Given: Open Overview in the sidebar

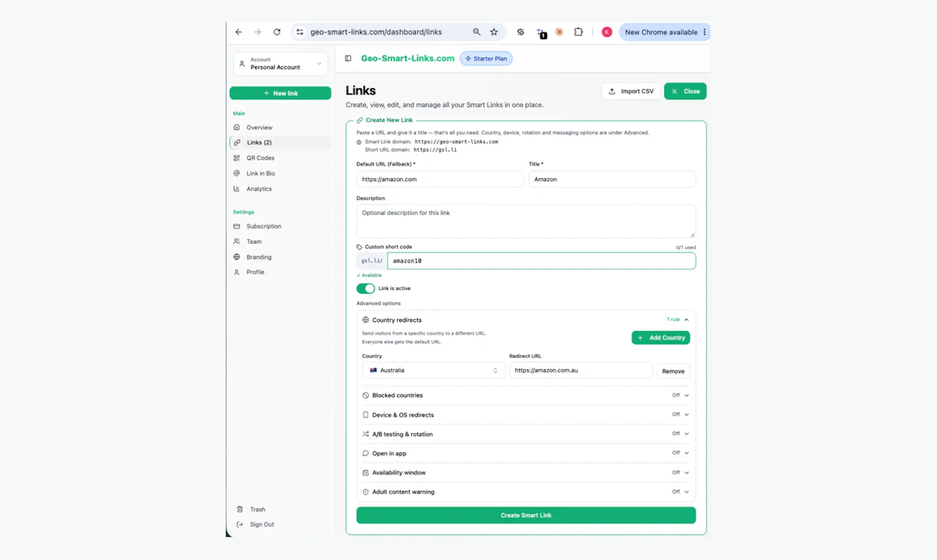Looking at the screenshot, I should 281,128.
